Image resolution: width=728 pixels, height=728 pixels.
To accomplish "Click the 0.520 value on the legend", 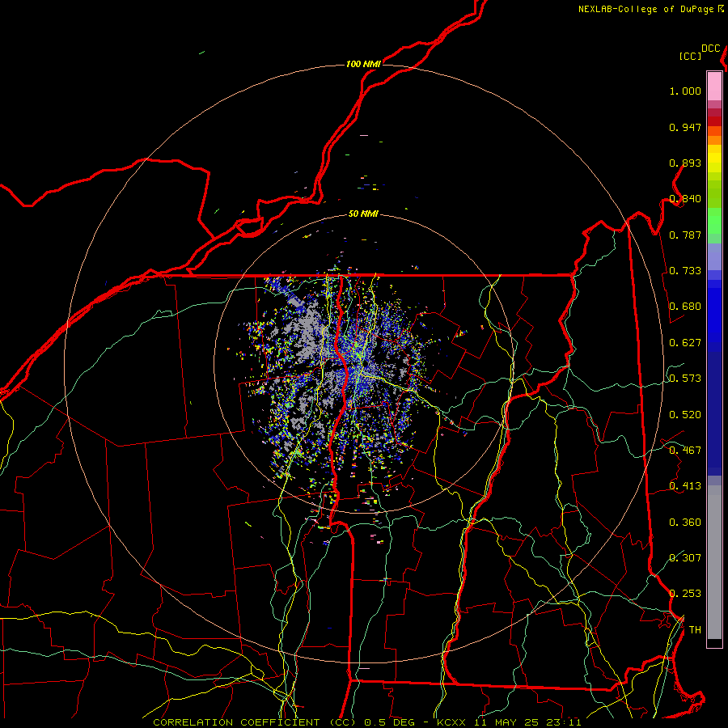I will (685, 415).
